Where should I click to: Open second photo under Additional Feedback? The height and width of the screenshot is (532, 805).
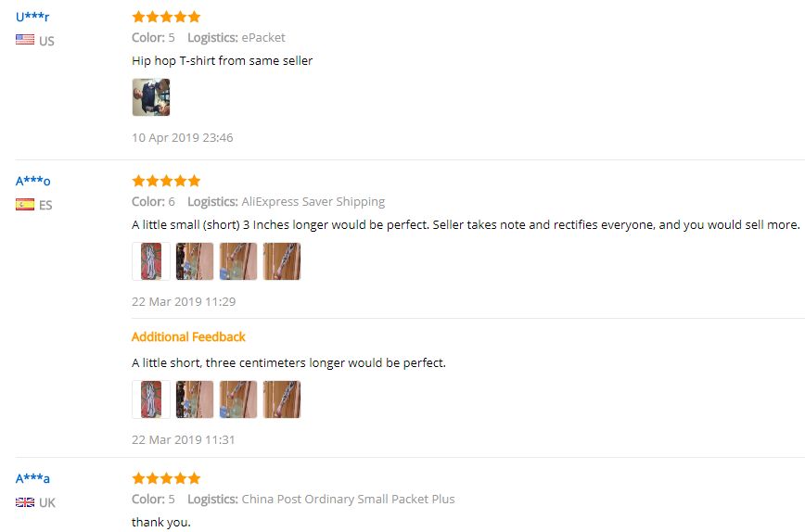pos(195,399)
